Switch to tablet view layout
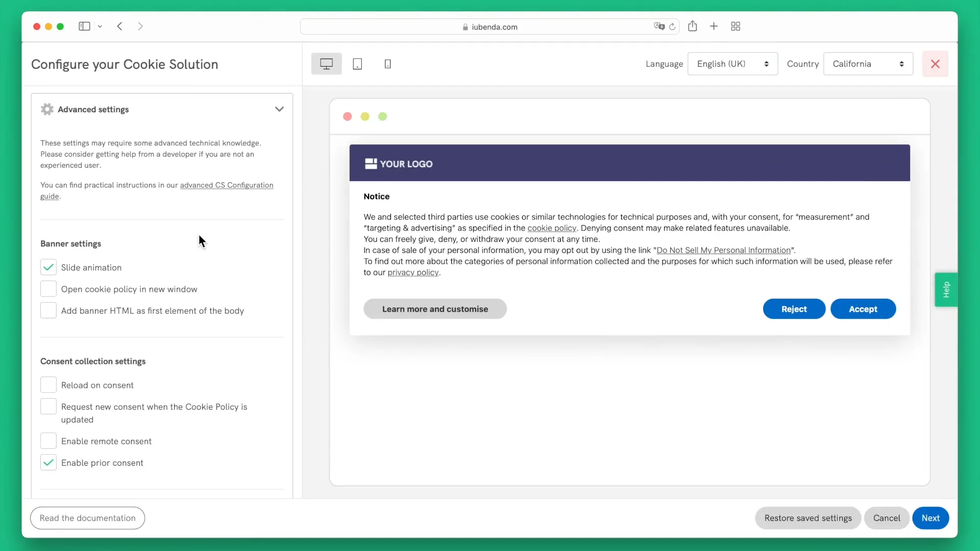980x551 pixels. point(357,64)
